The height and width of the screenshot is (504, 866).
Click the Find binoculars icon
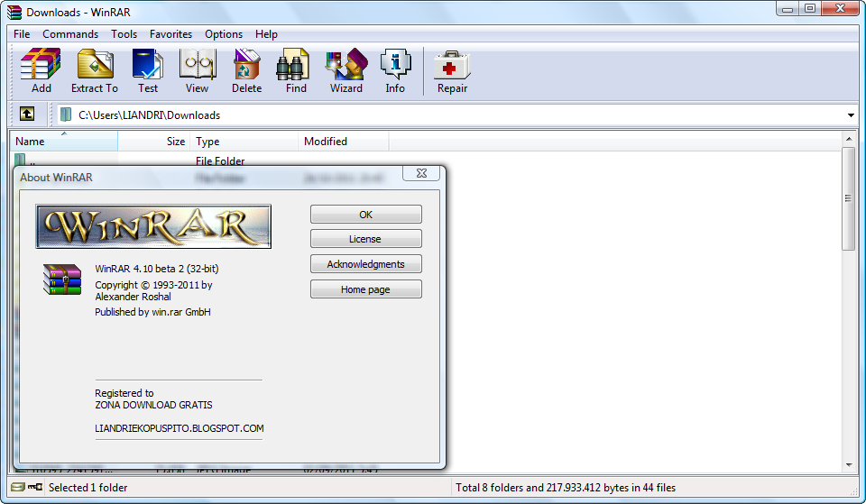[292, 64]
